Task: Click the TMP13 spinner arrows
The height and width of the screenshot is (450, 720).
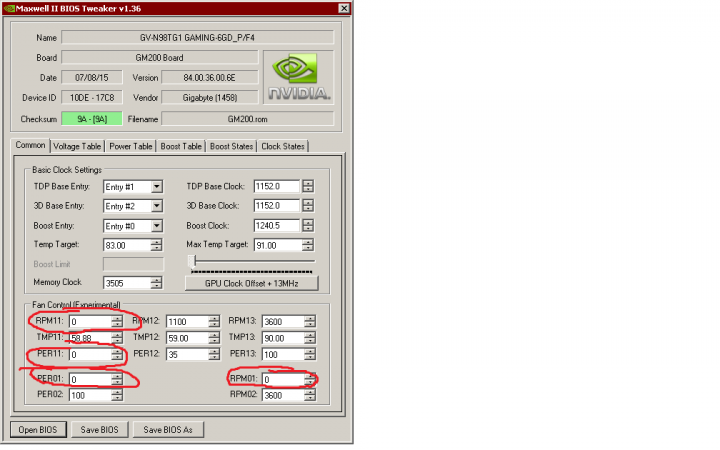Action: [x=310, y=338]
